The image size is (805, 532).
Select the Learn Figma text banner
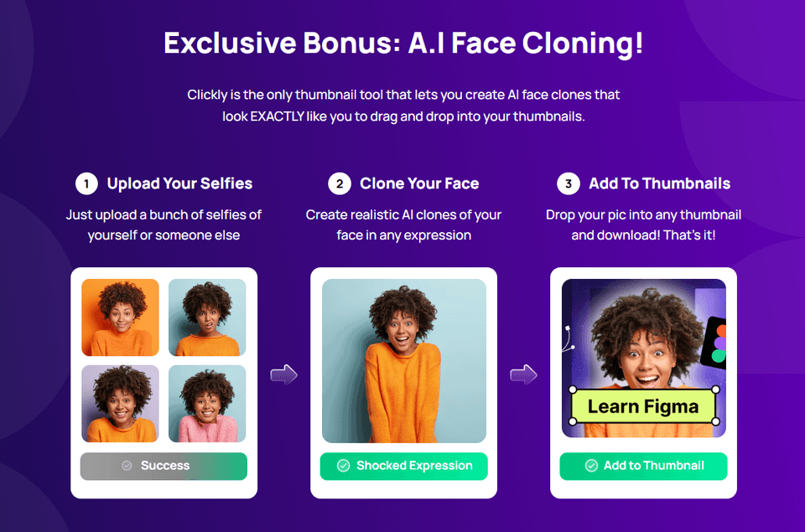click(x=643, y=405)
